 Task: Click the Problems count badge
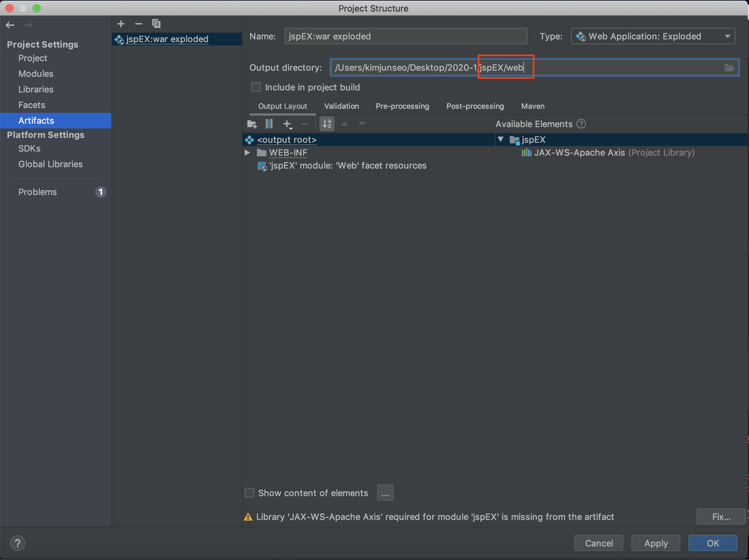pyautogui.click(x=101, y=192)
